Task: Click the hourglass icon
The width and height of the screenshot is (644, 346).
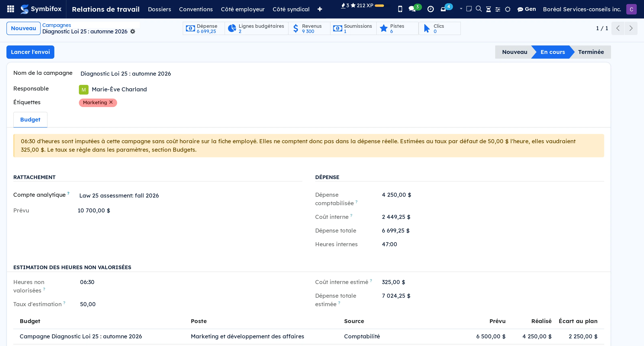Action: pos(488,9)
